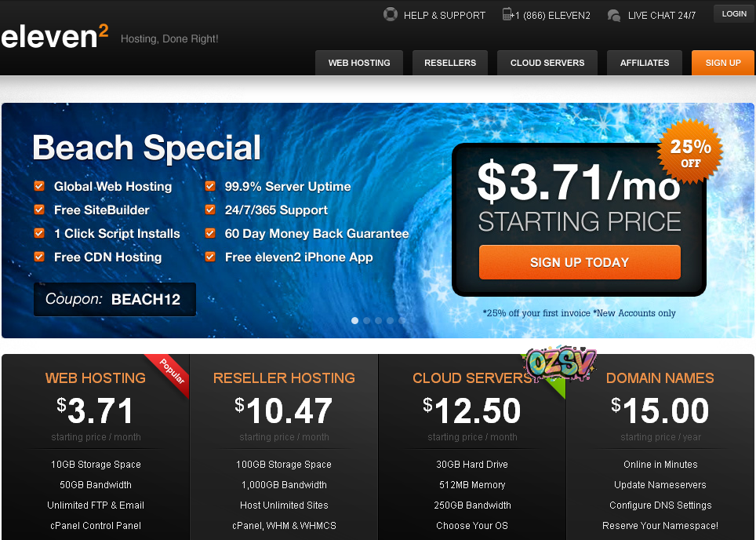Image resolution: width=756 pixels, height=540 pixels.
Task: Click the eleven2 logo
Action: pyautogui.click(x=55, y=36)
